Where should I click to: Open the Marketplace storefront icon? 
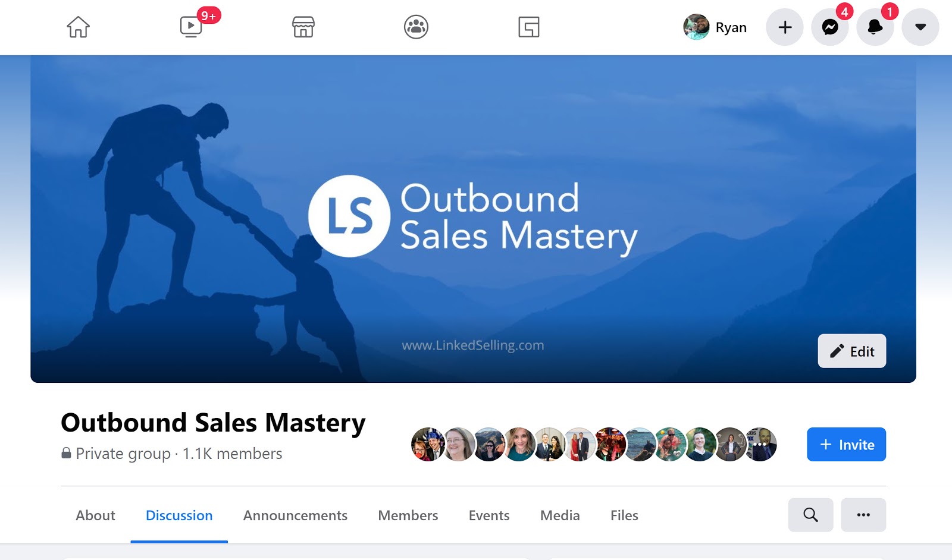[303, 27]
